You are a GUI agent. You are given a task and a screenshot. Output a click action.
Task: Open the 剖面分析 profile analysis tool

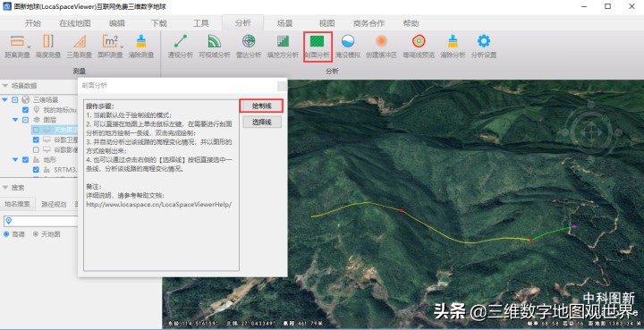tap(317, 47)
